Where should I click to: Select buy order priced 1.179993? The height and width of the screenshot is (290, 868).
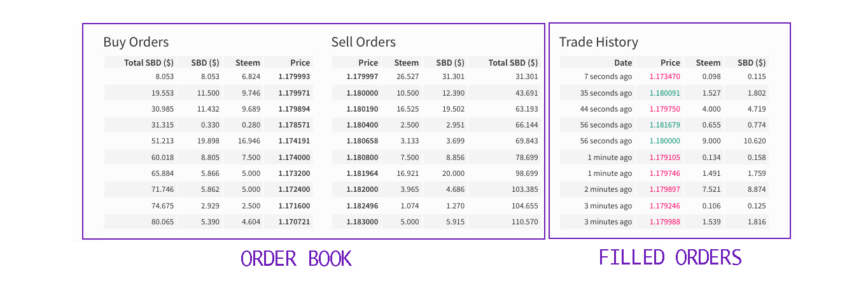coord(208,76)
